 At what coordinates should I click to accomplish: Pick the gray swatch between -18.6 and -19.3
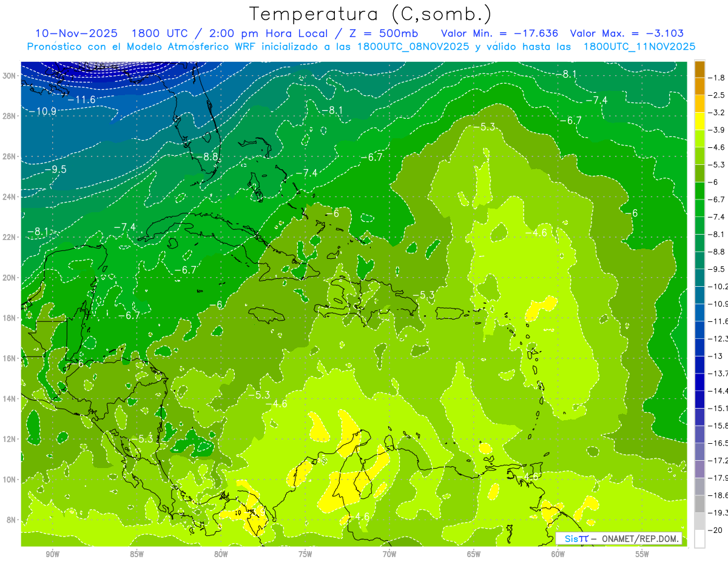pos(699,504)
